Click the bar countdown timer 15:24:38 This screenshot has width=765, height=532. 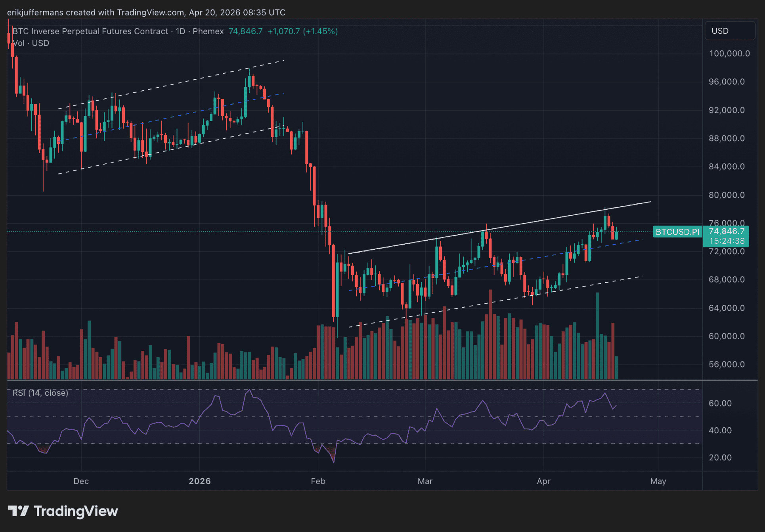[x=727, y=241]
